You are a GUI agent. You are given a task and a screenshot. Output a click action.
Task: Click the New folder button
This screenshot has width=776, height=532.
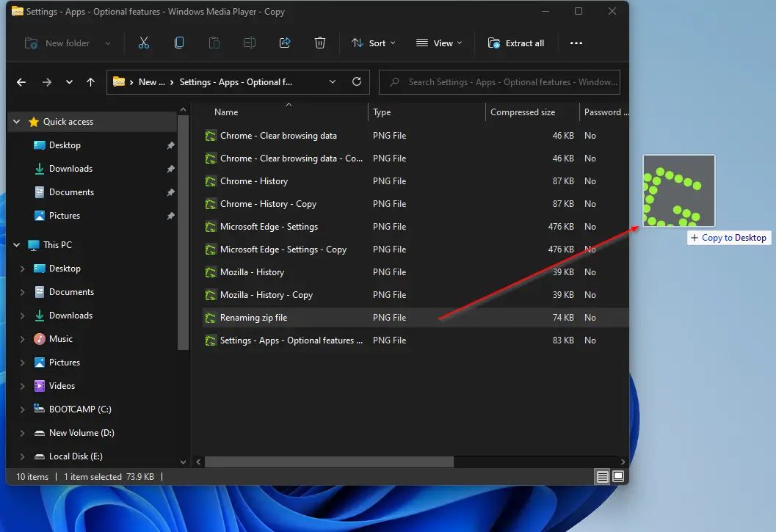57,43
